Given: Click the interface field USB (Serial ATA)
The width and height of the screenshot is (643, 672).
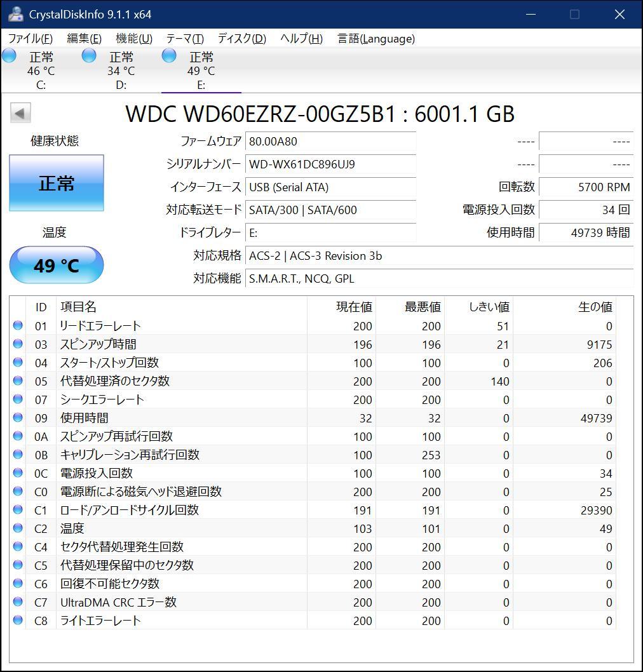Looking at the screenshot, I should (x=330, y=187).
